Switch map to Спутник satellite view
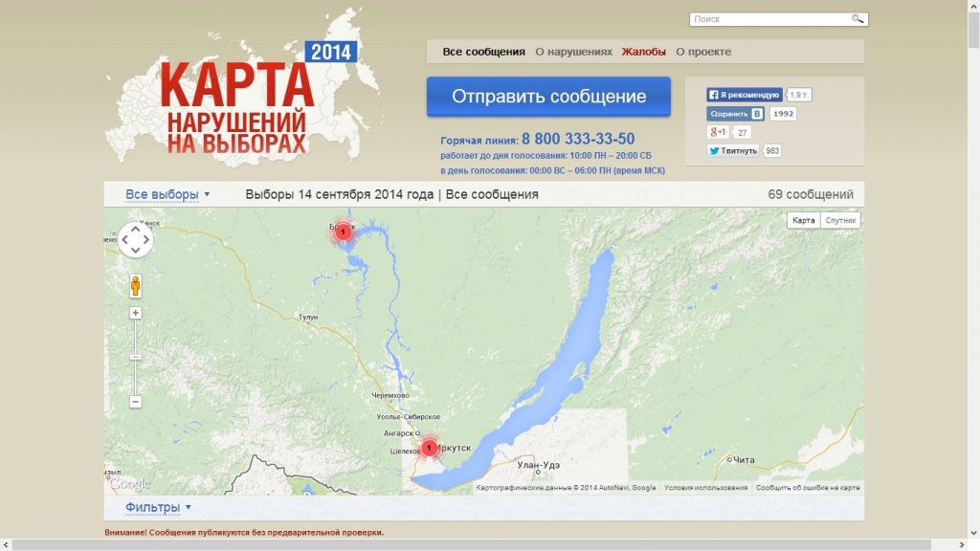The height and width of the screenshot is (551, 980). coord(840,220)
